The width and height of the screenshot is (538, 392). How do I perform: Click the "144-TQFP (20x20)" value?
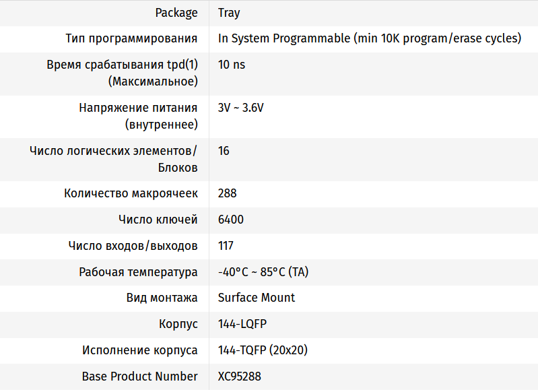point(263,350)
